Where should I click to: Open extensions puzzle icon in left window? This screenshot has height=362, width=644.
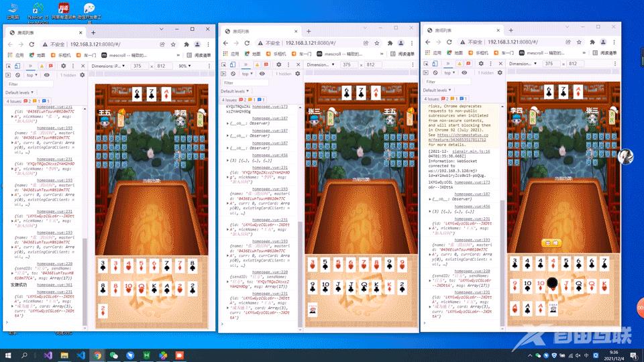coord(186,44)
